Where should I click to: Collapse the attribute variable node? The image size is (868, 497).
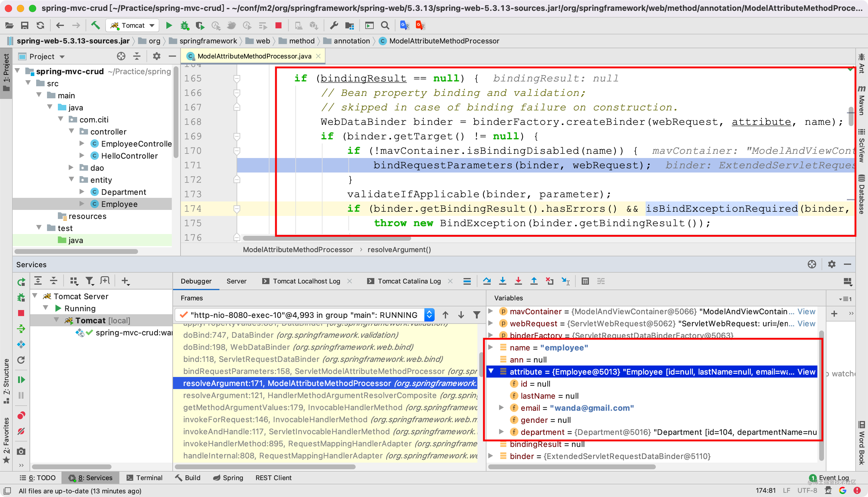pos(491,371)
